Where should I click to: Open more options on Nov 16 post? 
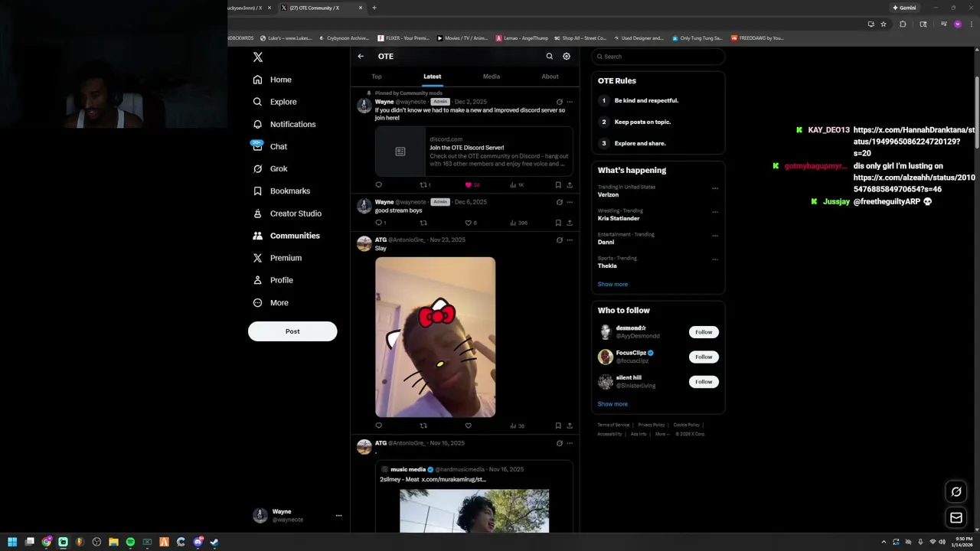pyautogui.click(x=569, y=443)
